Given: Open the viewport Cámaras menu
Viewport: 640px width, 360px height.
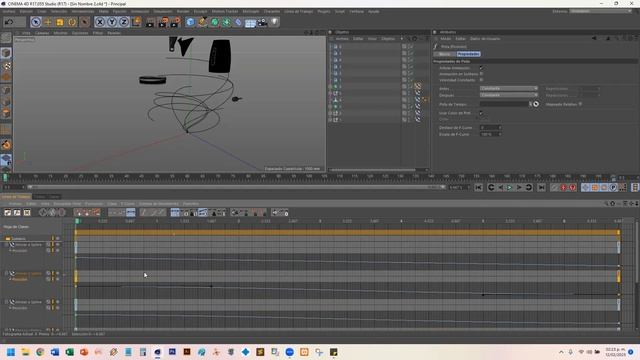Looking at the screenshot, I should [42, 33].
